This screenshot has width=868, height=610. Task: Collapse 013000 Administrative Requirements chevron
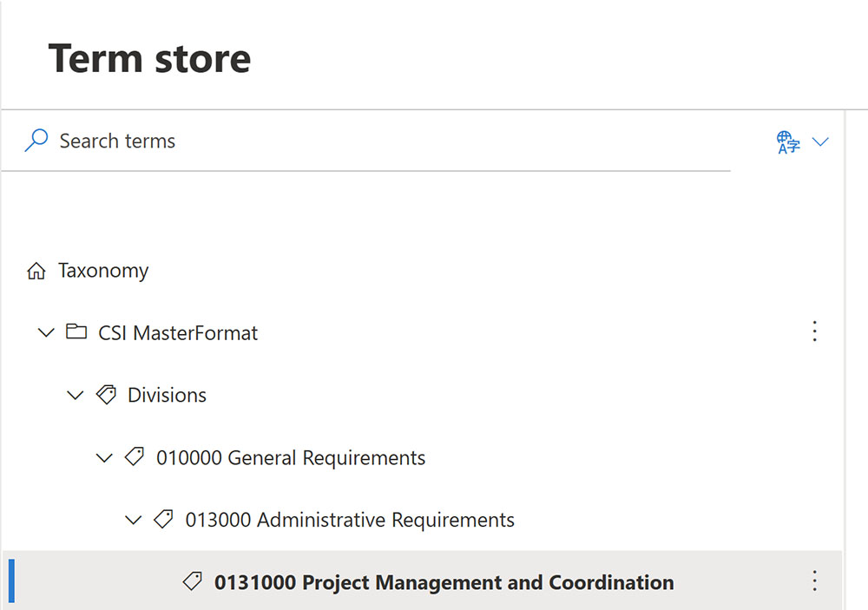[x=134, y=520]
